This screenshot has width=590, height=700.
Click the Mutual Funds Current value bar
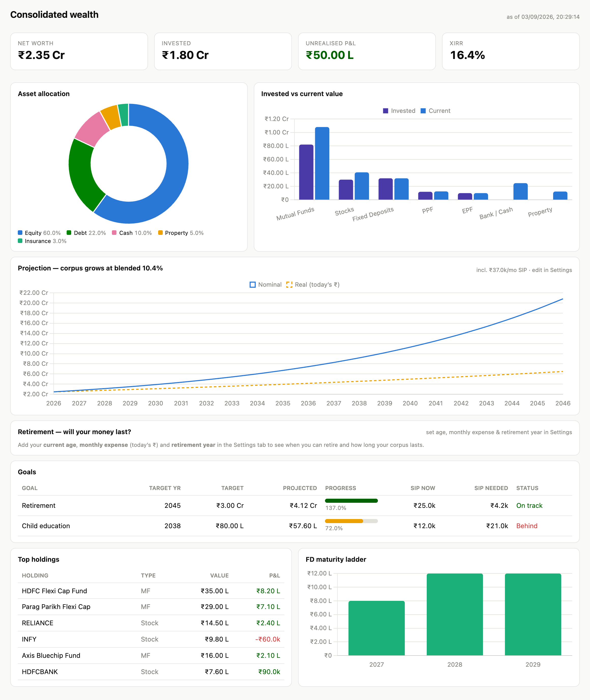[322, 163]
